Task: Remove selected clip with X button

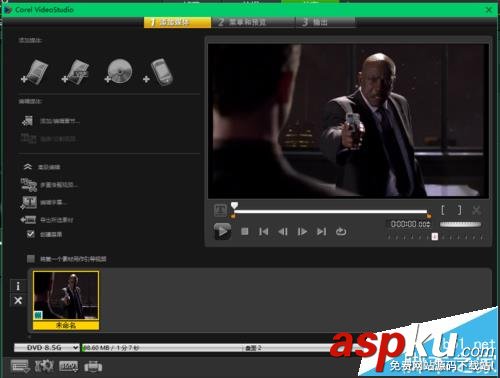Action: 18,300
